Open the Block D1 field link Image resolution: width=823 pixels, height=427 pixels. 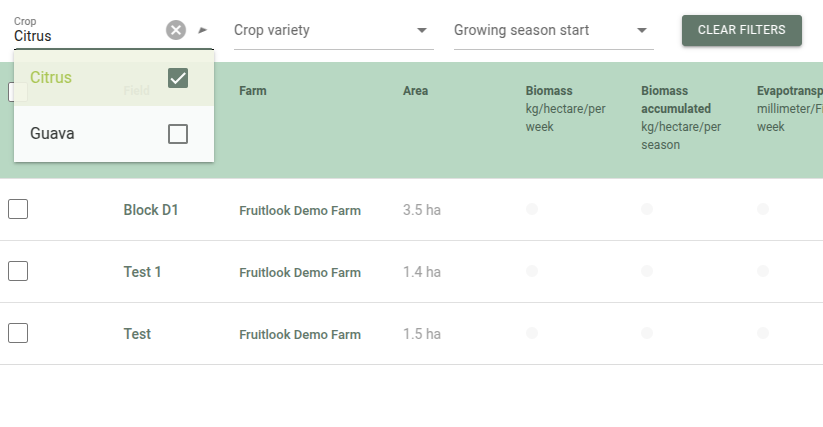click(151, 210)
